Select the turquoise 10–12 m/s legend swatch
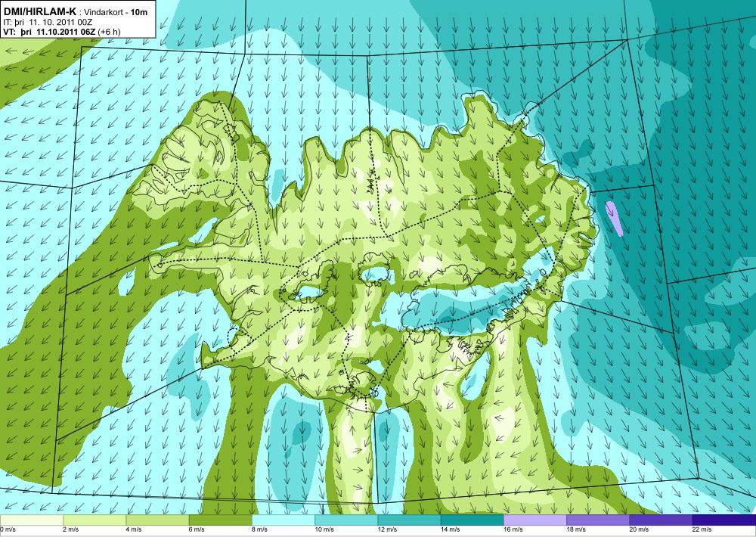The image size is (756, 537). (x=346, y=520)
